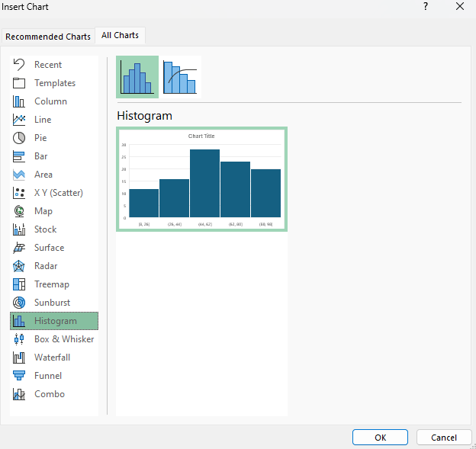Select the 'Funnel' category label

click(48, 376)
